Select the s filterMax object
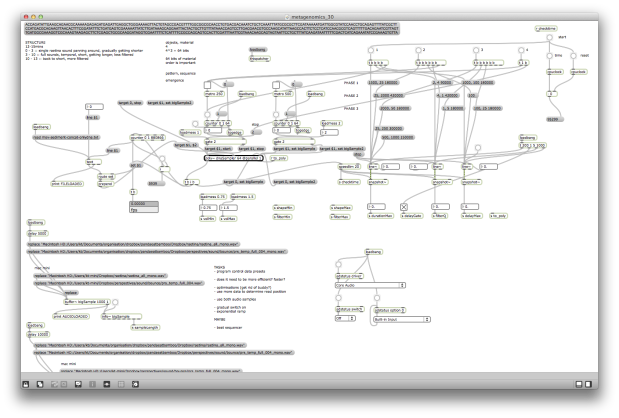The height and width of the screenshot is (418, 619). pos(340,217)
